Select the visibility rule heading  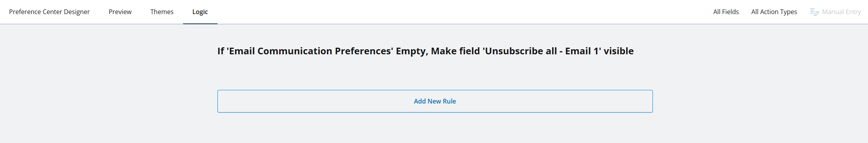(426, 51)
